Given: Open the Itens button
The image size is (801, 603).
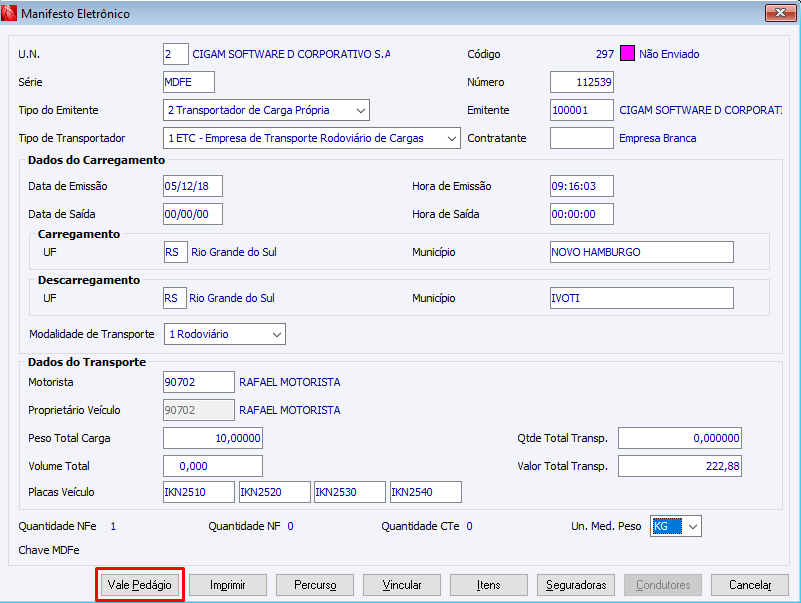Looking at the screenshot, I should 488,585.
